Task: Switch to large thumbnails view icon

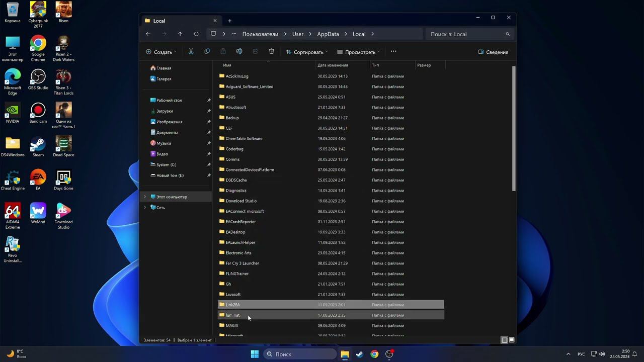Action: 512,340
